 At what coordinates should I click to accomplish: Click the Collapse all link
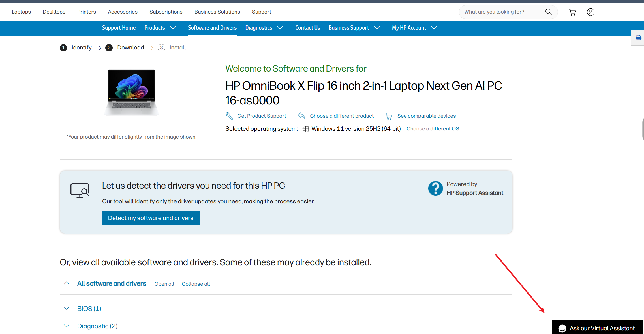point(196,284)
